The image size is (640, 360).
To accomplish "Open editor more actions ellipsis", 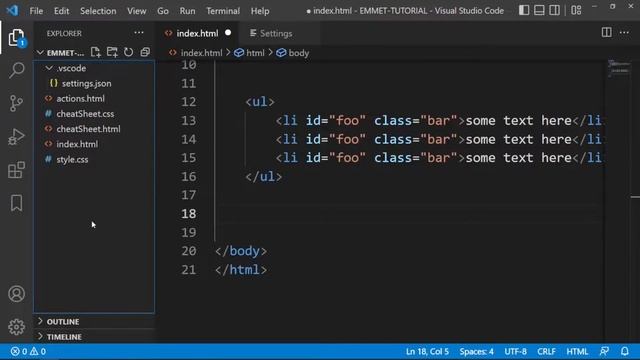I will [x=624, y=33].
